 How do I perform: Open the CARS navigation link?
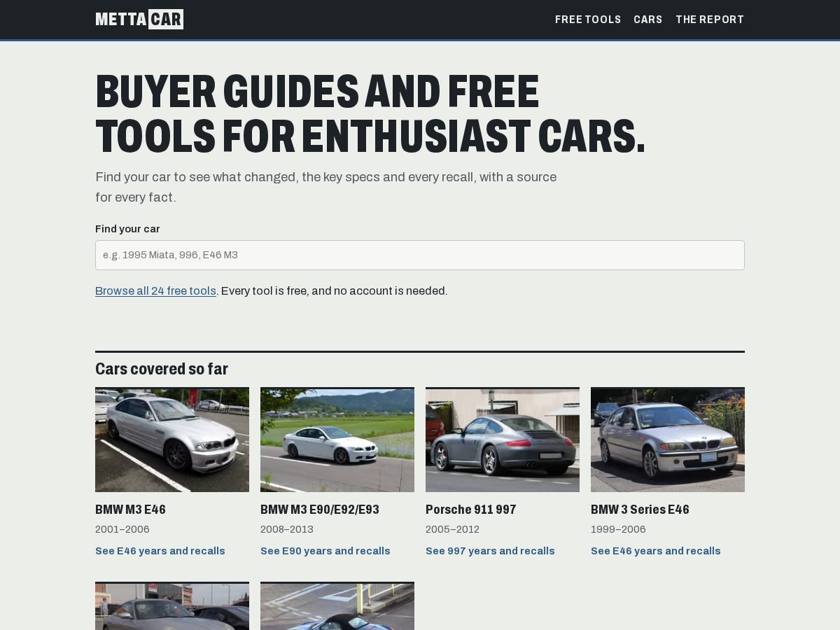click(648, 20)
